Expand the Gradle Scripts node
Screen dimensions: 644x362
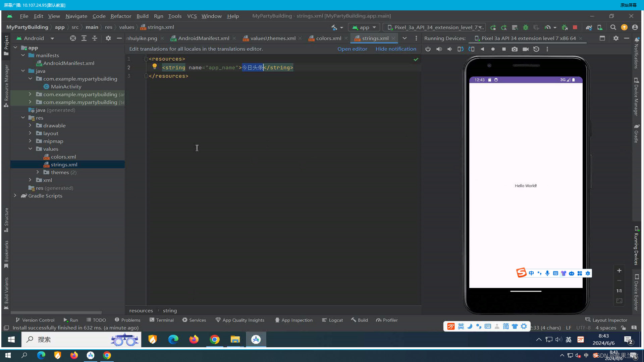coord(15,196)
